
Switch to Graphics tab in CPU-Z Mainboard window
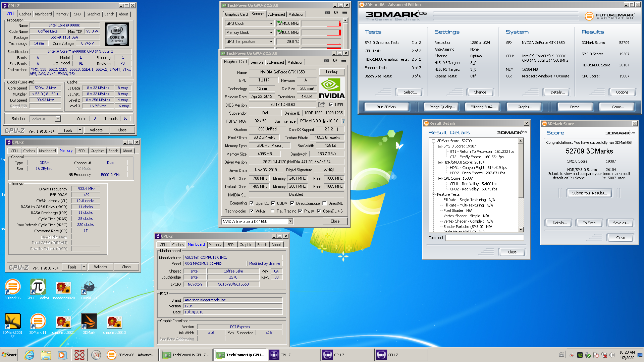coord(246,245)
